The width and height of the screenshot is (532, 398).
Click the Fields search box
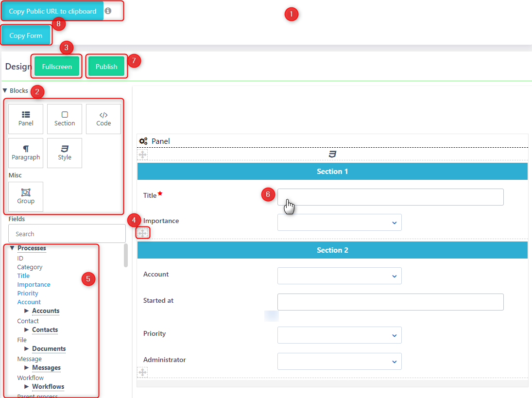pyautogui.click(x=67, y=234)
